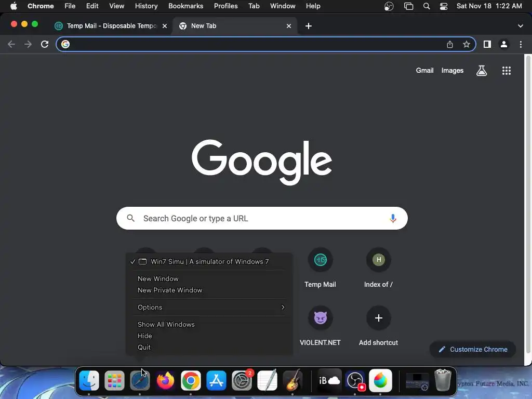532x399 pixels.
Task: Open Finder from the Dock
Action: 89,380
